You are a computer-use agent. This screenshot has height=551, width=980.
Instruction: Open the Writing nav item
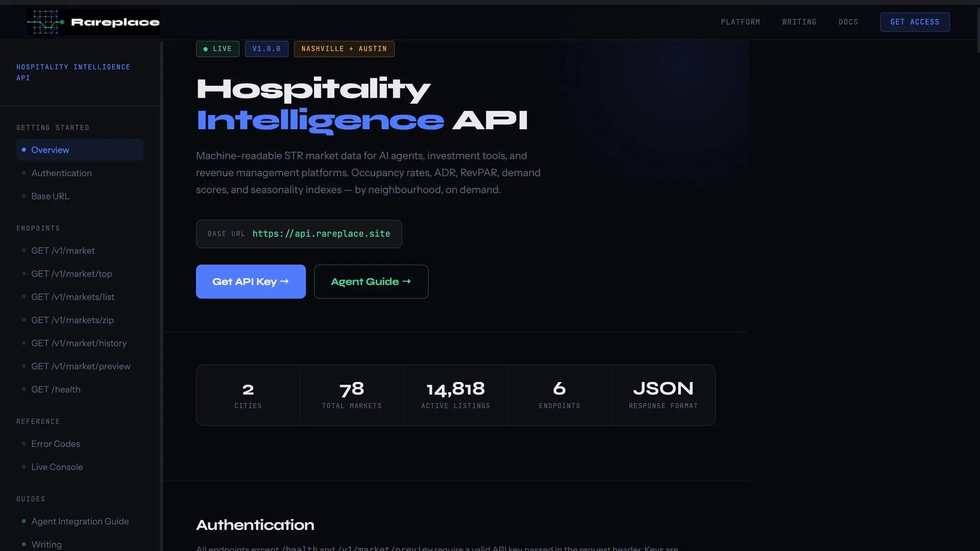pos(799,22)
